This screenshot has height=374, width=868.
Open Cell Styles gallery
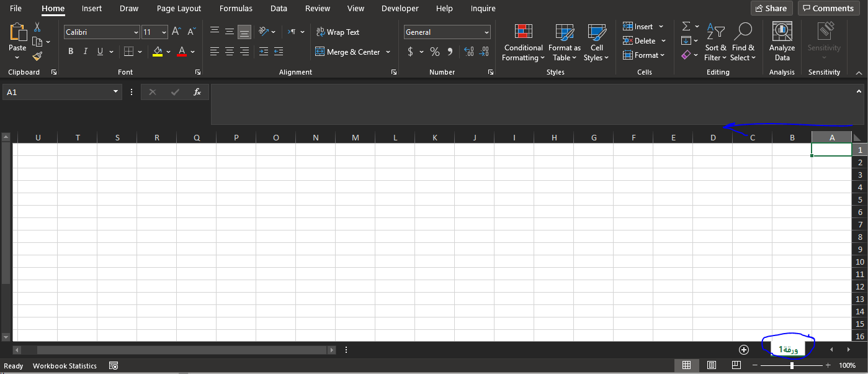tap(597, 42)
